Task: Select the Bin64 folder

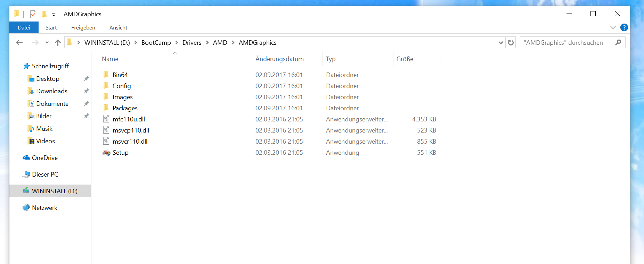Action: point(120,75)
